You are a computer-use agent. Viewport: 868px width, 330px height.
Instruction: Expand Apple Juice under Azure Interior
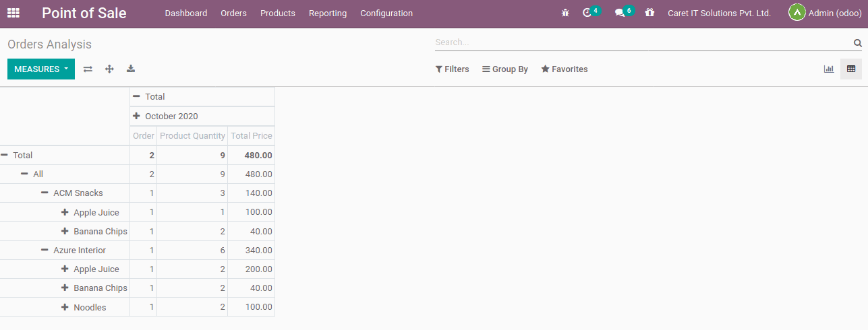[x=65, y=269]
